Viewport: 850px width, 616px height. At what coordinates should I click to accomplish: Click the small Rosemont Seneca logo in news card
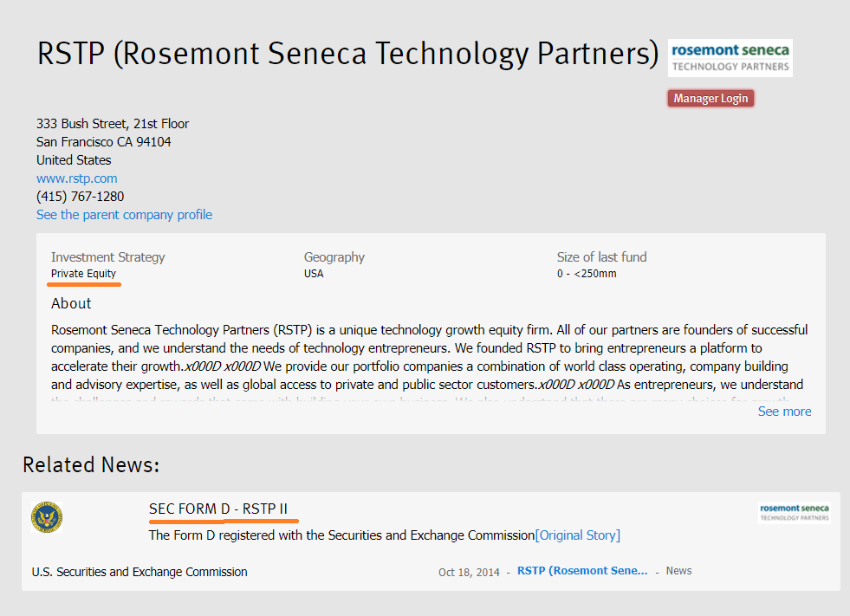[x=795, y=512]
